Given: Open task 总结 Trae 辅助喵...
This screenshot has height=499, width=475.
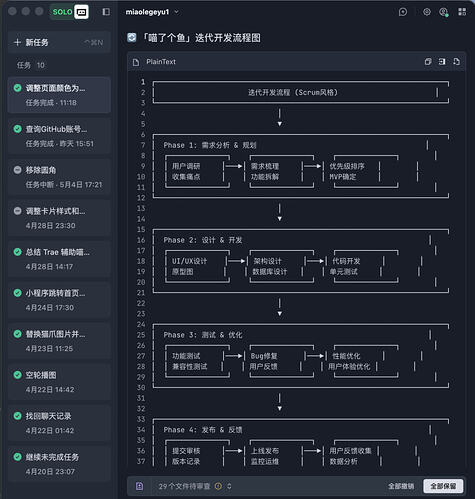Looking at the screenshot, I should point(59,259).
